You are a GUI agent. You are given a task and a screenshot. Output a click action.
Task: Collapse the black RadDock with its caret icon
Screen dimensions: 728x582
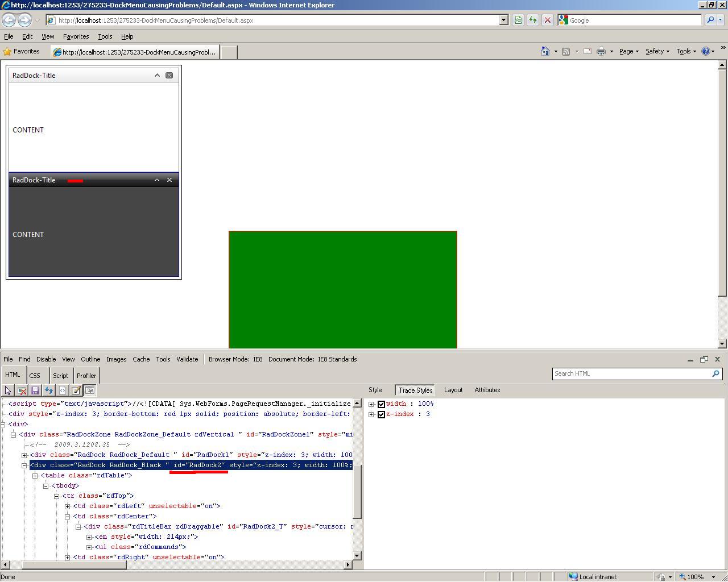[157, 180]
